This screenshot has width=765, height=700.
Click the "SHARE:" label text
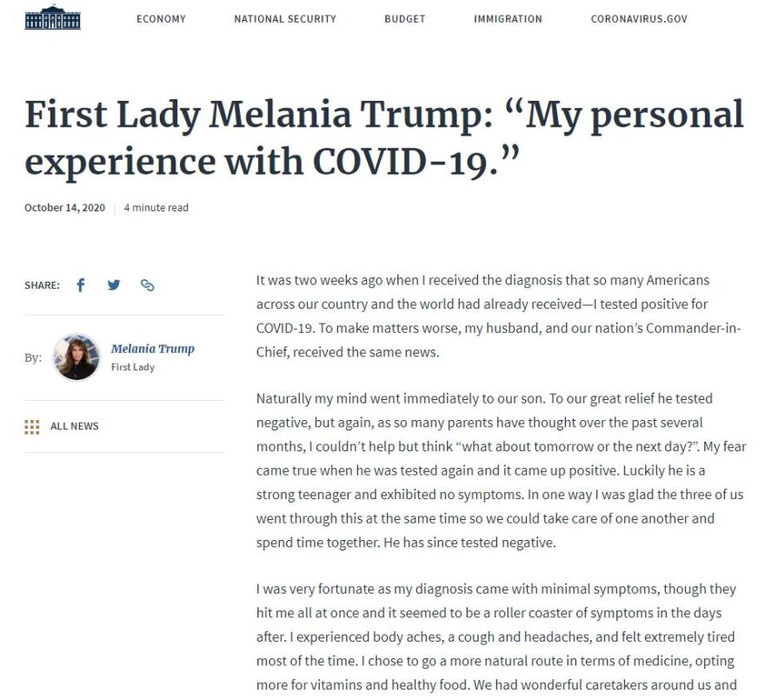(x=42, y=285)
